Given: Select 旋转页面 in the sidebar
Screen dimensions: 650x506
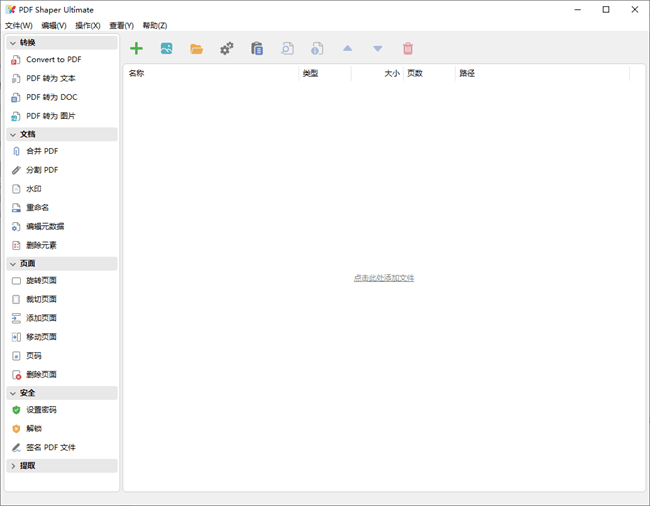Looking at the screenshot, I should pyautogui.click(x=41, y=280).
